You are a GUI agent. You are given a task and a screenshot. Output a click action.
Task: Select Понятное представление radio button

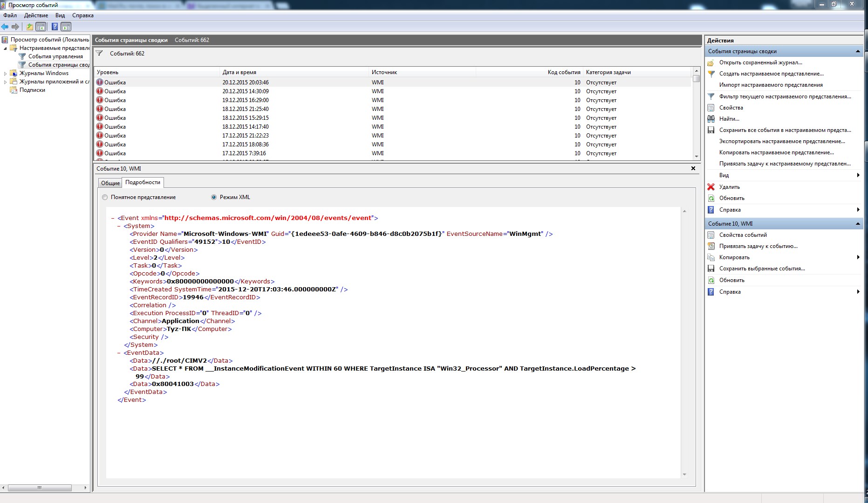click(x=105, y=197)
